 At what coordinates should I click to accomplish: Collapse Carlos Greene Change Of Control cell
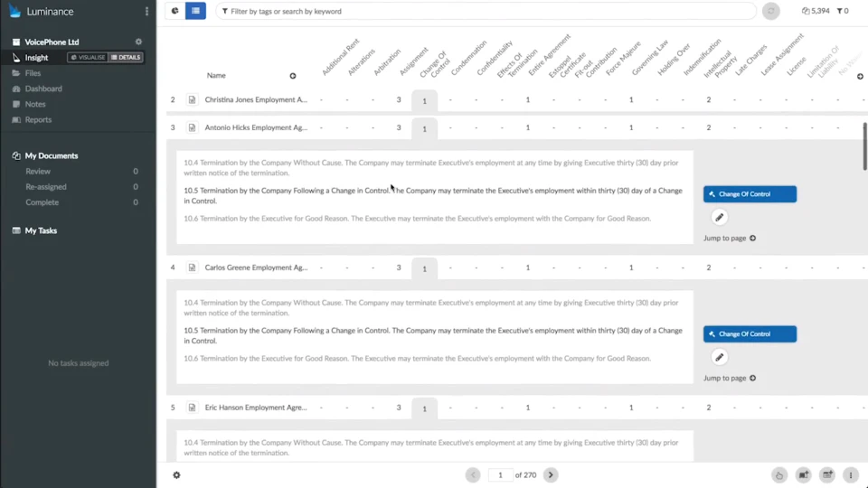tap(424, 268)
